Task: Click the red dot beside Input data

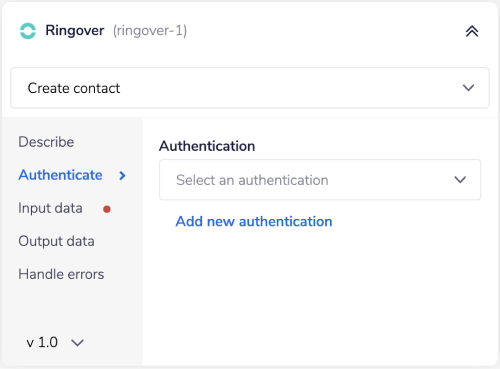Action: 107,209
